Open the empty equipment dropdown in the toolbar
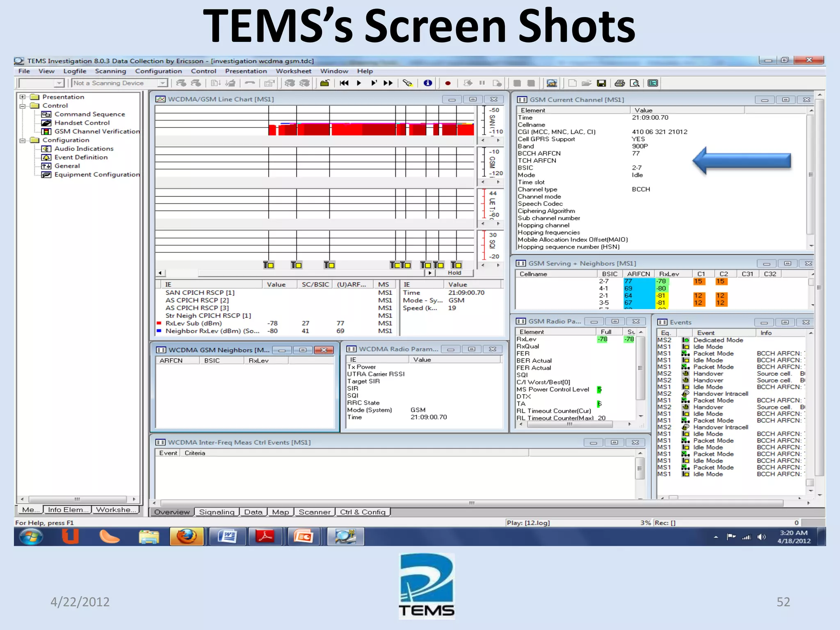The width and height of the screenshot is (840, 630). [x=59, y=83]
